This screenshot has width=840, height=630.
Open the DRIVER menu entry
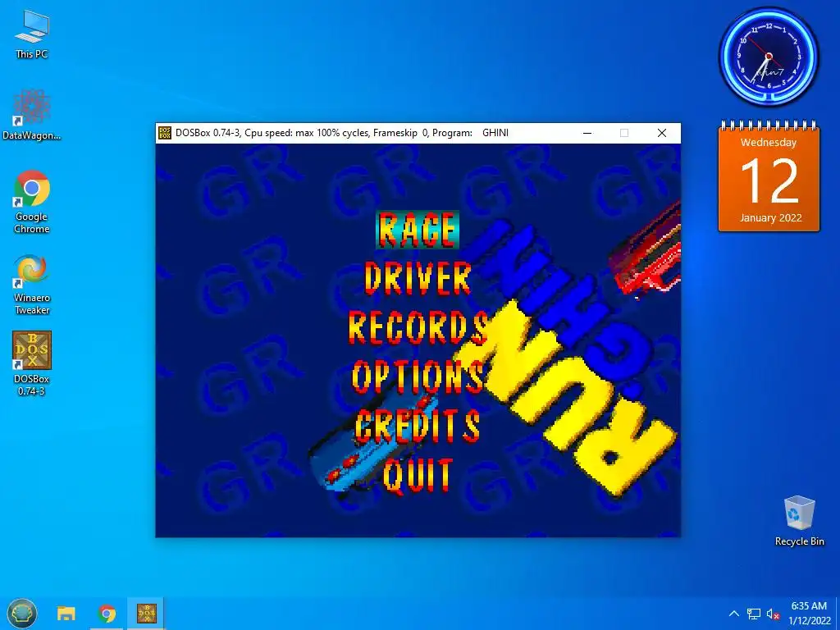click(x=418, y=279)
